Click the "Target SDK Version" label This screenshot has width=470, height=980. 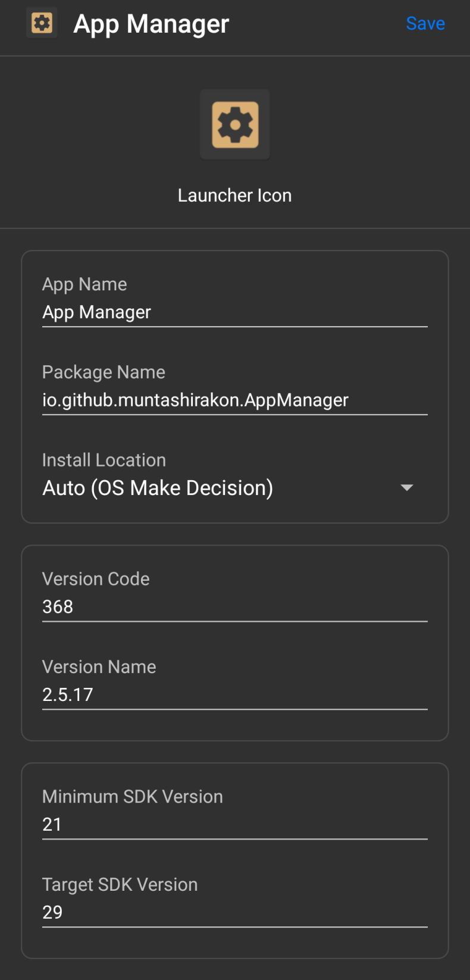coord(120,885)
